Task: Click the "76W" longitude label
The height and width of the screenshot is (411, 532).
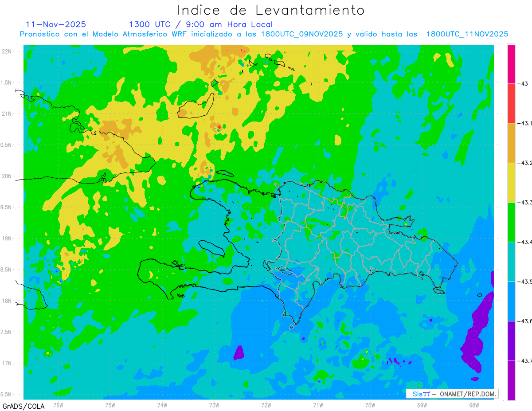Action: pyautogui.click(x=58, y=404)
